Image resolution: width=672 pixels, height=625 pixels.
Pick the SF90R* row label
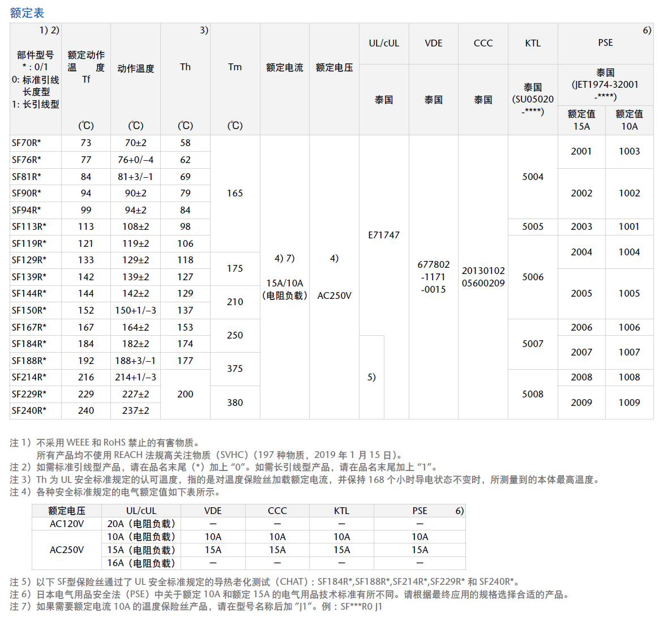click(x=27, y=193)
